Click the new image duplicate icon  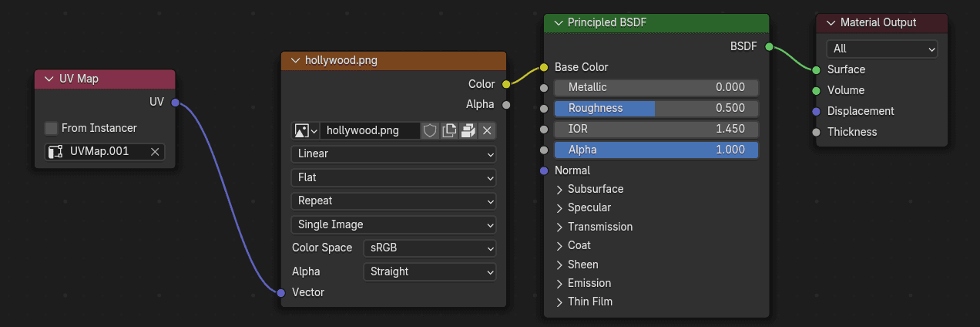[449, 130]
